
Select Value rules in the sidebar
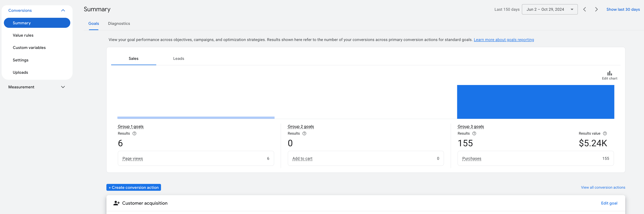(x=23, y=35)
